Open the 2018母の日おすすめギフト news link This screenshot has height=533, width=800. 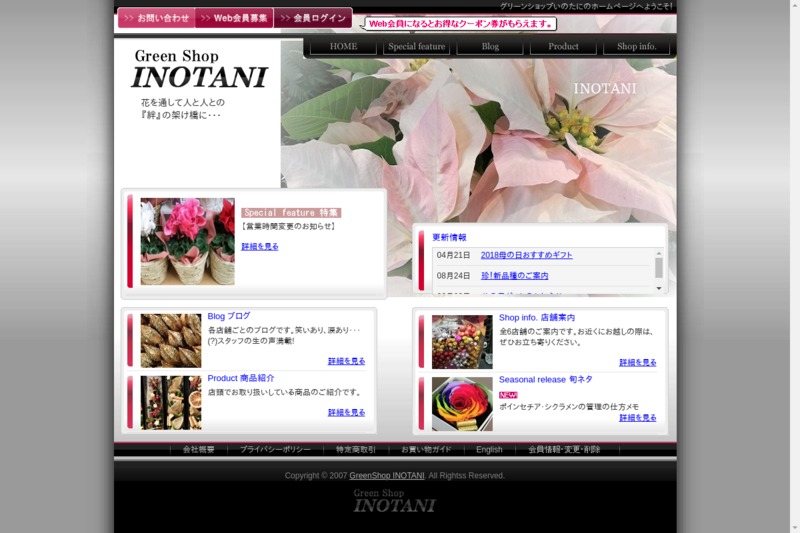tap(527, 255)
